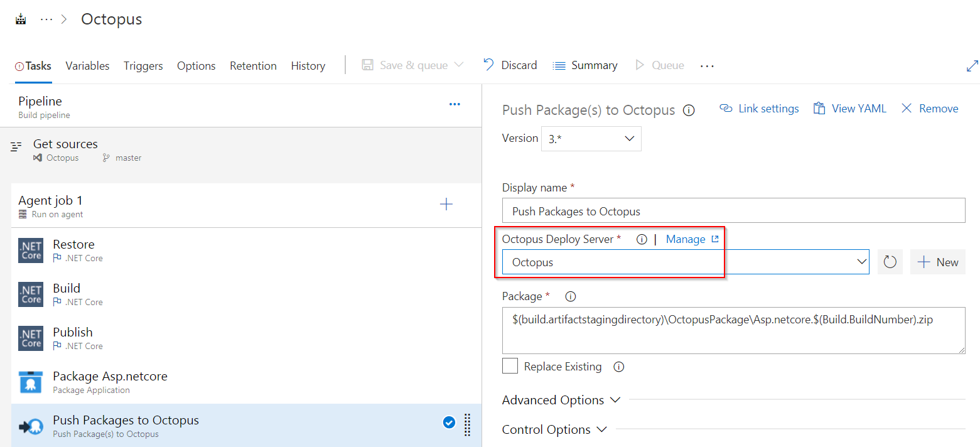Expand Control Options section
Viewport: 980px width, 447px height.
(555, 429)
